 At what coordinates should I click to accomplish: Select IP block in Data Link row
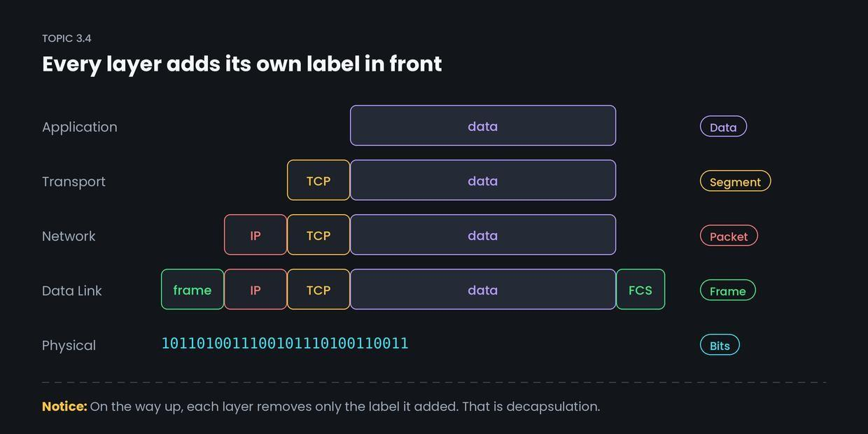click(255, 290)
